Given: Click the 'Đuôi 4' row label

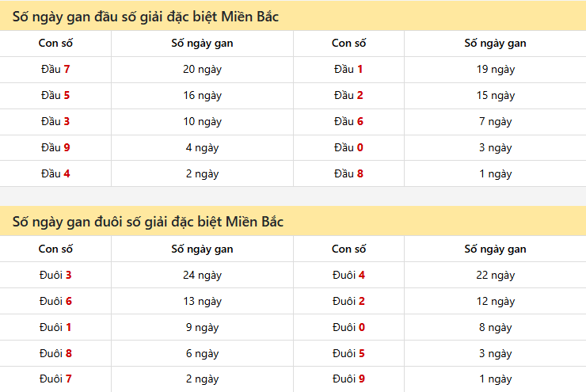Looking at the screenshot, I should [x=348, y=276].
